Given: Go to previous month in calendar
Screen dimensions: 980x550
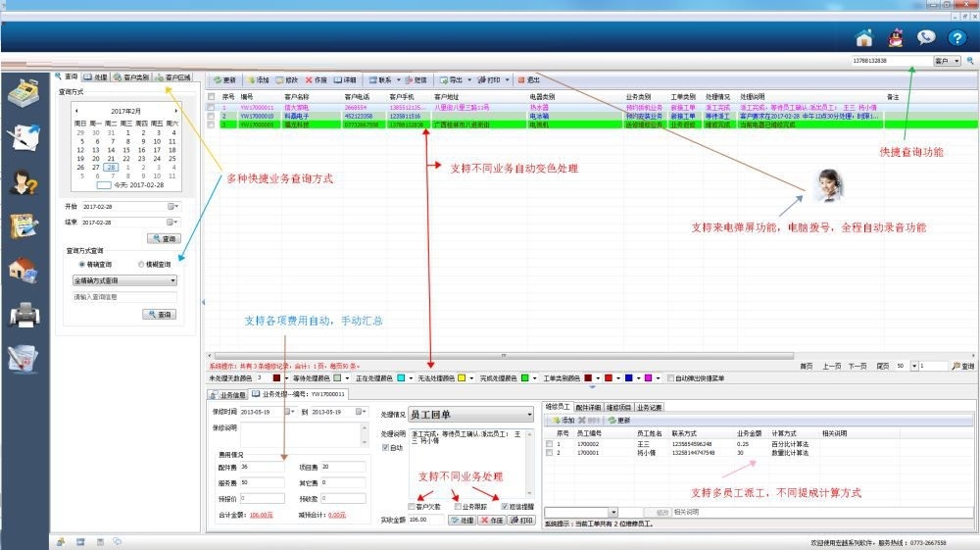Looking at the screenshot, I should [76, 111].
